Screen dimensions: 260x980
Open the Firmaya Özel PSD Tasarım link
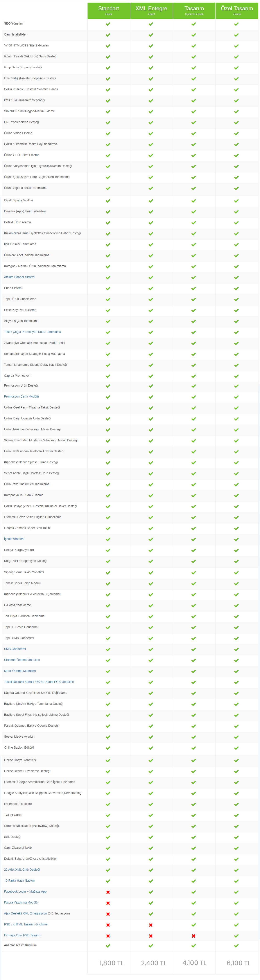(x=22, y=935)
